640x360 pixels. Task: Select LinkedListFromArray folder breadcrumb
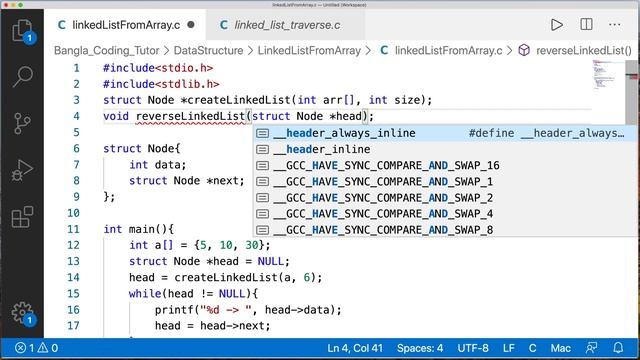tap(309, 51)
